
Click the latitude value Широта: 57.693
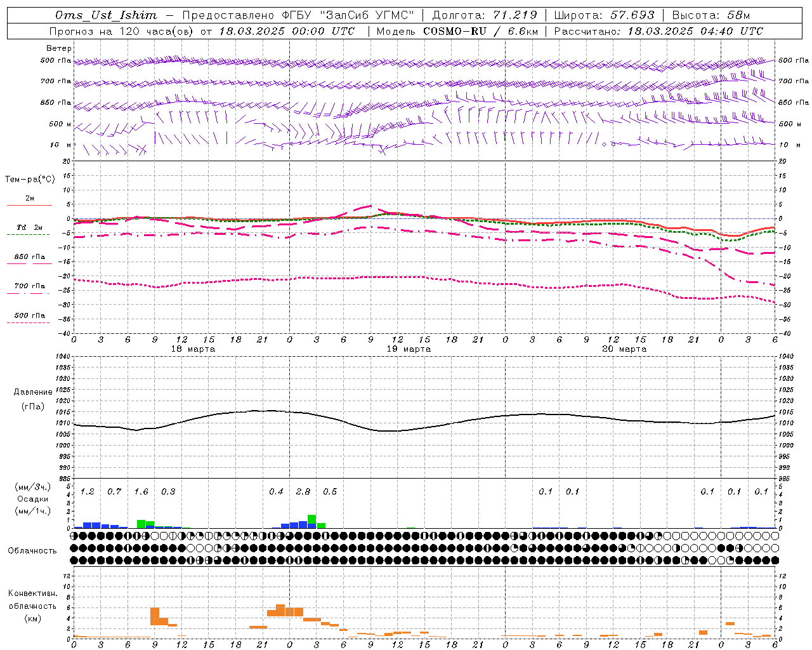click(x=604, y=15)
